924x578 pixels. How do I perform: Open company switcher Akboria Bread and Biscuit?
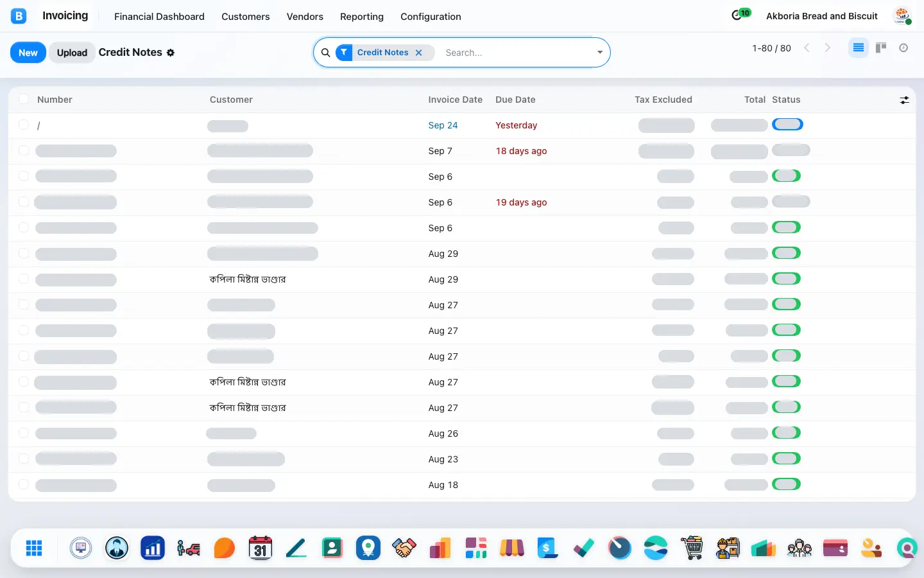point(822,16)
